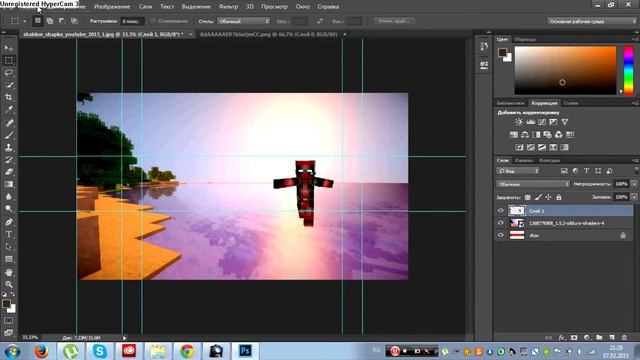Click the add layer mask button
640x360 pixels.
tap(574, 338)
